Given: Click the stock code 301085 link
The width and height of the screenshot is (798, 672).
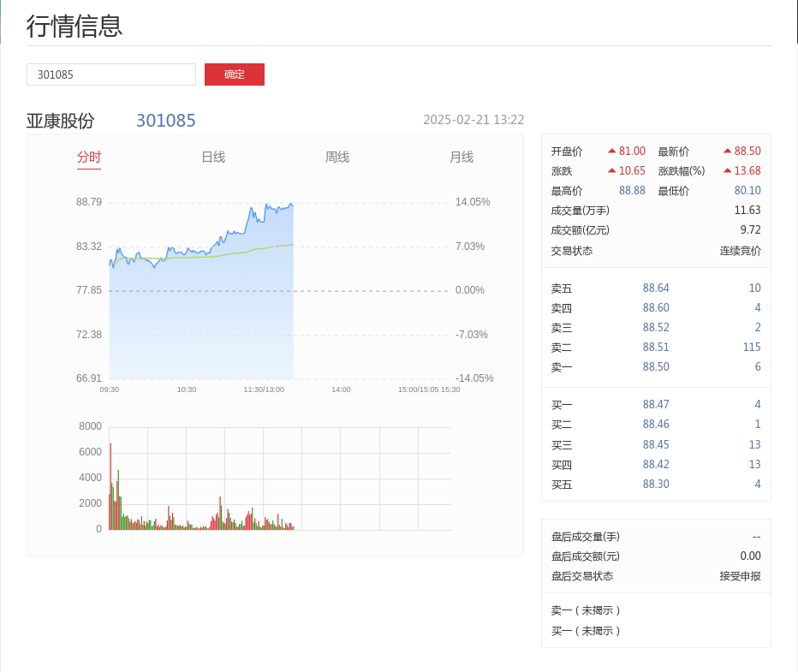Looking at the screenshot, I should 166,121.
